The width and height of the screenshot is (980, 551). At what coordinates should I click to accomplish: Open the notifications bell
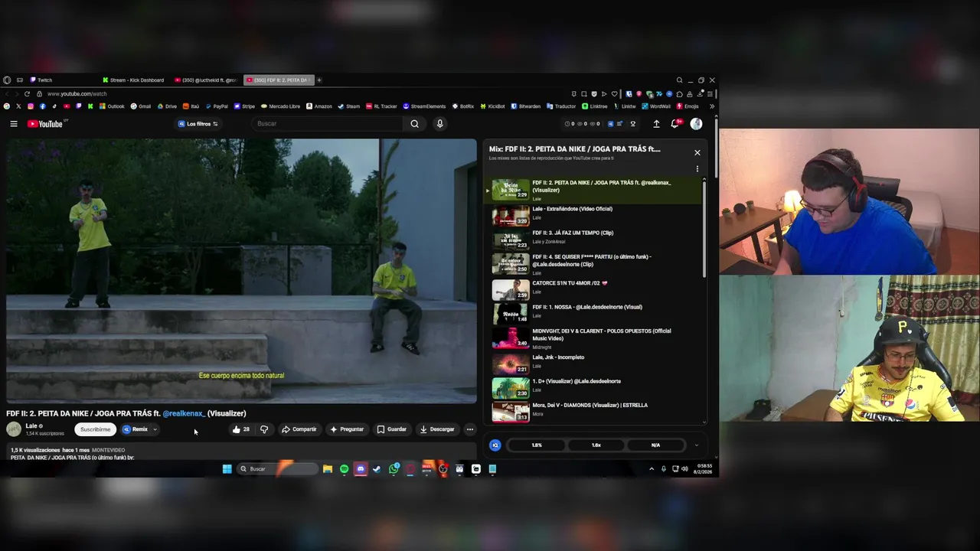pos(675,124)
